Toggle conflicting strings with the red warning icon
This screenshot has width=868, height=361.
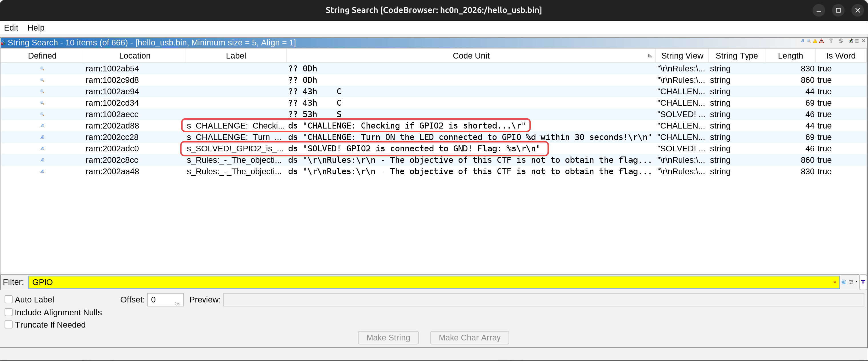pyautogui.click(x=821, y=41)
